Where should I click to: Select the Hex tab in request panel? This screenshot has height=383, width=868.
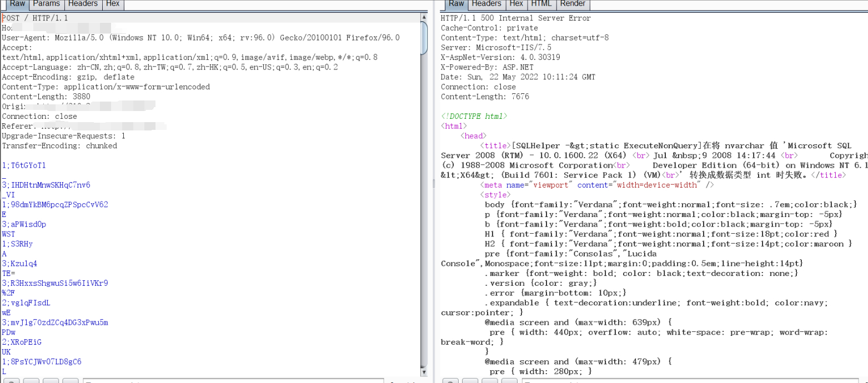(x=113, y=4)
